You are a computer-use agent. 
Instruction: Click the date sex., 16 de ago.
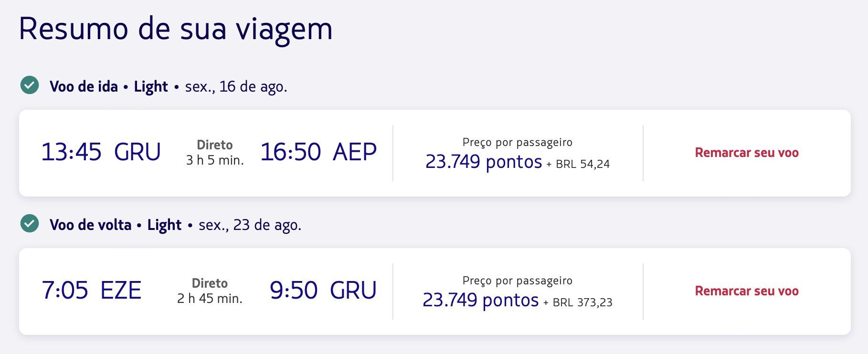pyautogui.click(x=236, y=87)
